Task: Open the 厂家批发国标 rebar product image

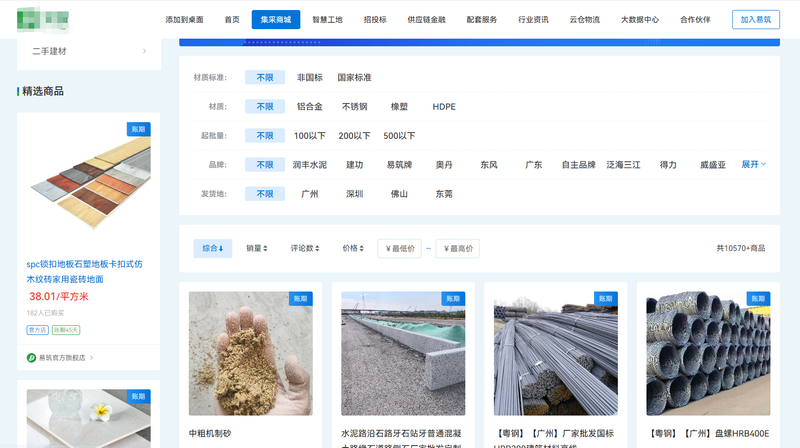Action: coord(556,354)
